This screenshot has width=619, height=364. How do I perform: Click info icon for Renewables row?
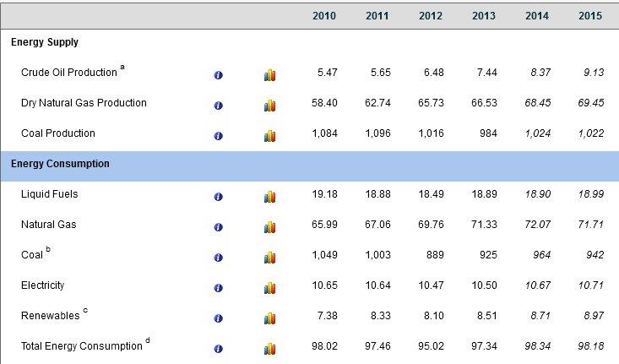[218, 318]
